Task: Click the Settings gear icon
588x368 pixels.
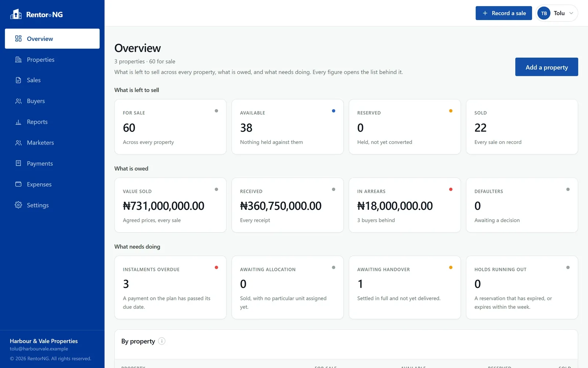Action: click(x=18, y=205)
